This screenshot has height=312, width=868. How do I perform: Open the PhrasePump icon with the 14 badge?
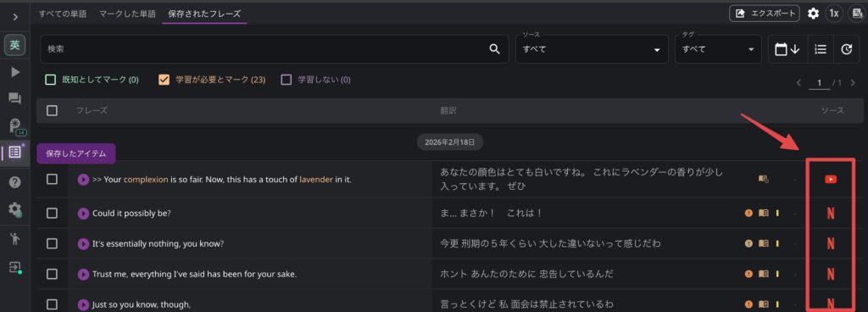pyautogui.click(x=16, y=126)
